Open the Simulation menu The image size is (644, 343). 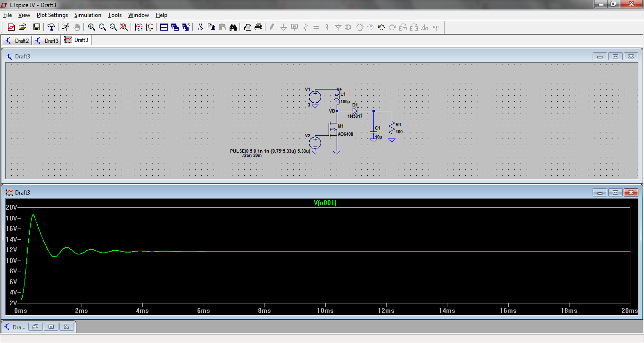(x=88, y=15)
